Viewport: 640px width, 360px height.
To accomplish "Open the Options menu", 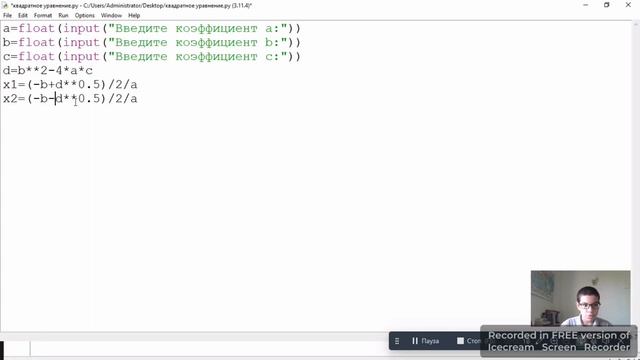I will click(x=84, y=16).
